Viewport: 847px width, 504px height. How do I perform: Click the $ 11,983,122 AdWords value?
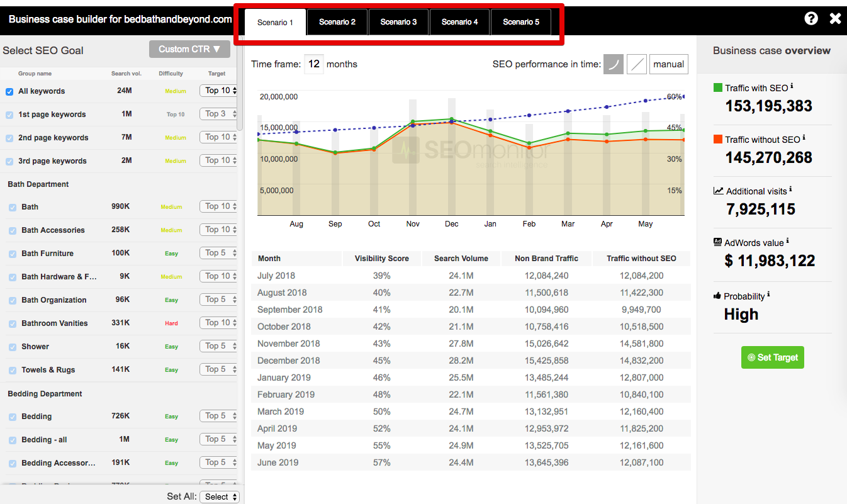tap(770, 260)
